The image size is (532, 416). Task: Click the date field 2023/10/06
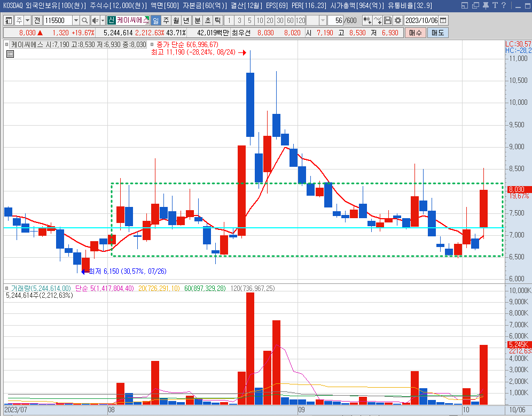click(421, 20)
